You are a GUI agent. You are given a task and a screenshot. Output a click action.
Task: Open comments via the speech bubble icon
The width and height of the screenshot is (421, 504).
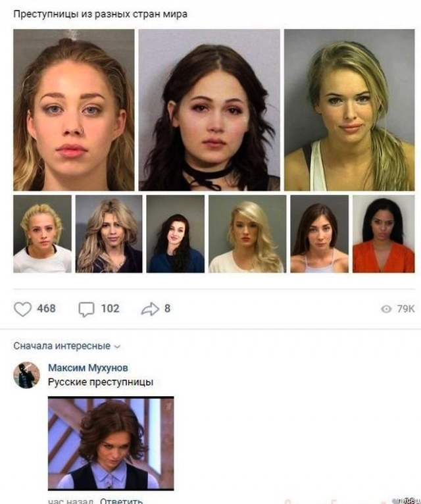pos(86,309)
